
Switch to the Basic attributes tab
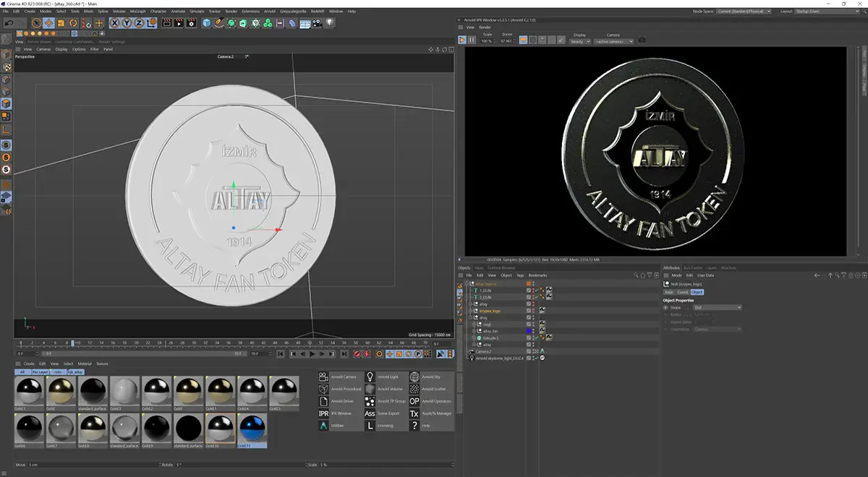tap(669, 292)
